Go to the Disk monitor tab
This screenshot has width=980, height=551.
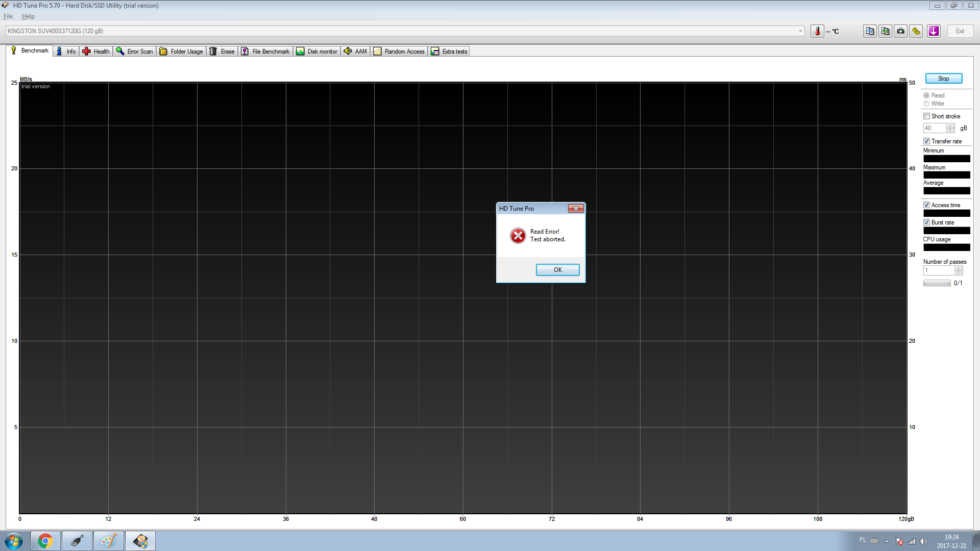pos(317,52)
